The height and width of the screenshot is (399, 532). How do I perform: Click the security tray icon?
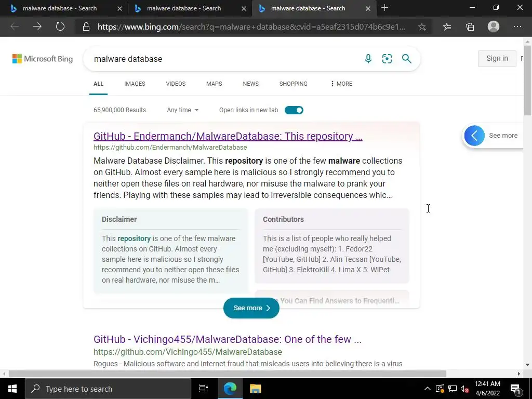coord(440,389)
